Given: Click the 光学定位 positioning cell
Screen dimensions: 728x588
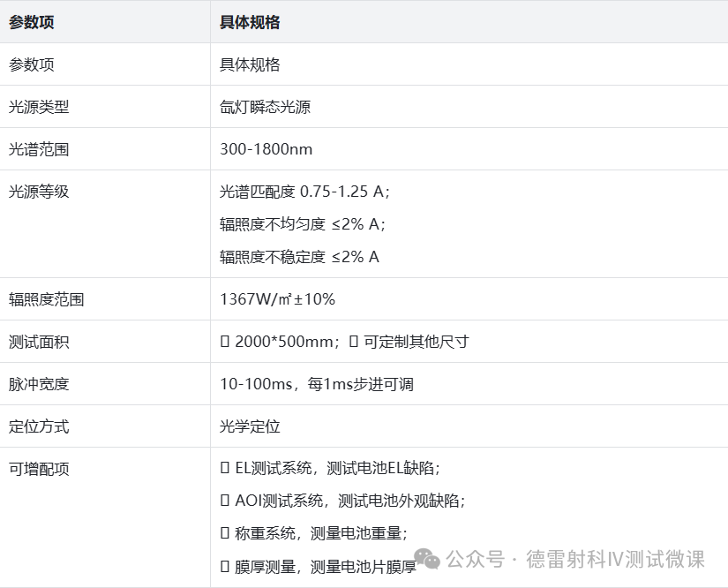Looking at the screenshot, I should tap(247, 426).
